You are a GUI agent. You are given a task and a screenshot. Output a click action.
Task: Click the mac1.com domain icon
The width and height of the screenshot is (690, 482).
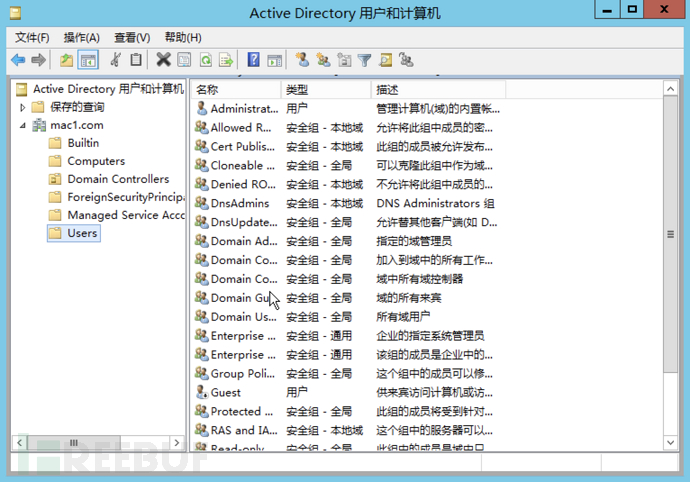click(39, 125)
